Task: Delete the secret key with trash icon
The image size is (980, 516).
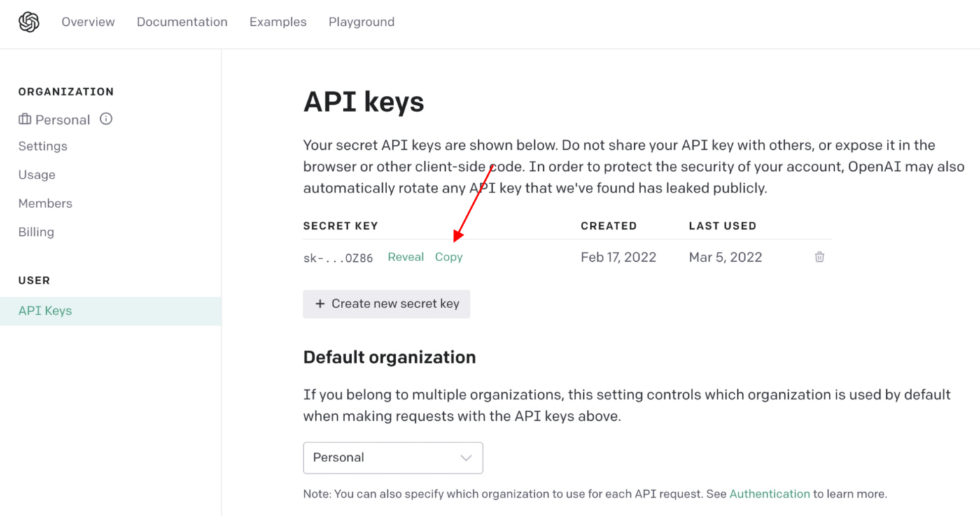Action: point(819,257)
